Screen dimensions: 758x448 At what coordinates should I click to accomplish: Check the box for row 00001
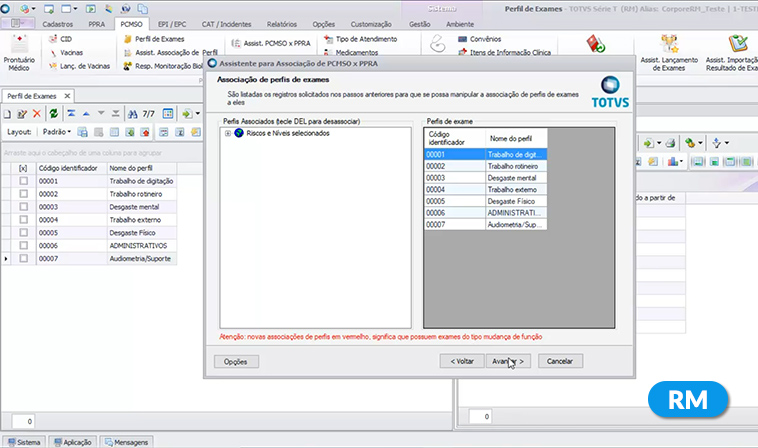(23, 182)
